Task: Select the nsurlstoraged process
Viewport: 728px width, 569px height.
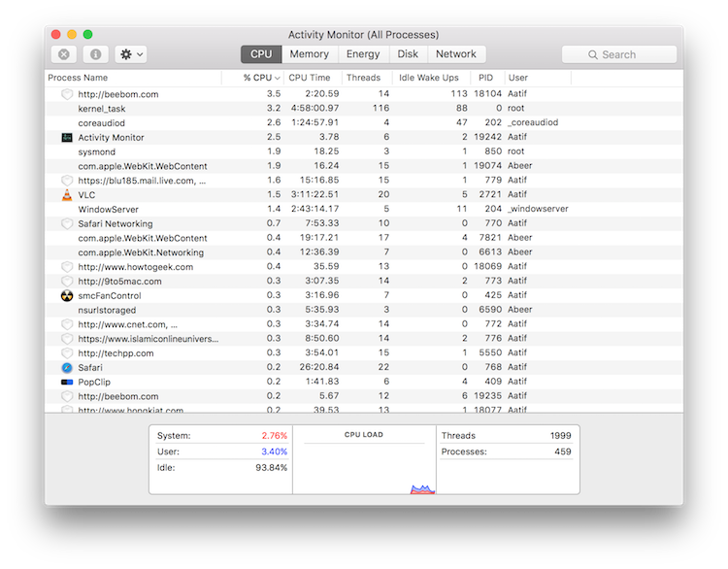Action: (x=364, y=311)
